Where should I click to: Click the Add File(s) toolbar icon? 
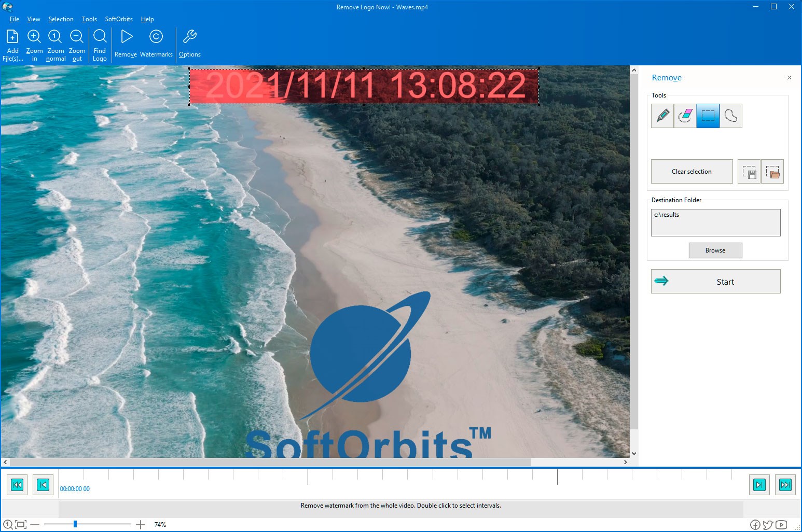[x=12, y=37]
